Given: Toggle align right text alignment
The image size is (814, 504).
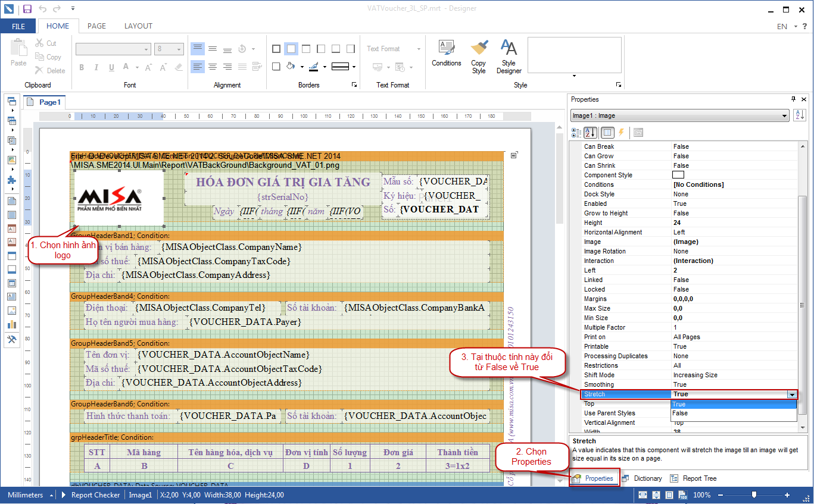Looking at the screenshot, I should [x=227, y=67].
